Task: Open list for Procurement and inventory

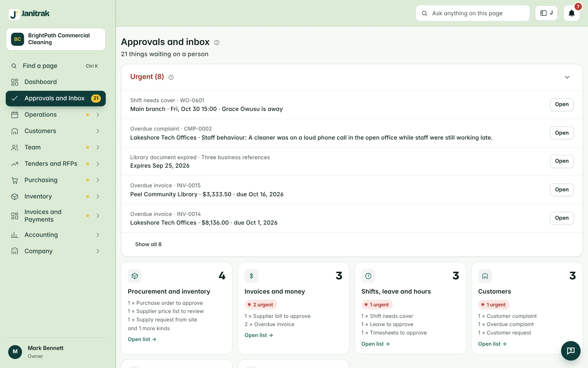Action: pyautogui.click(x=142, y=339)
